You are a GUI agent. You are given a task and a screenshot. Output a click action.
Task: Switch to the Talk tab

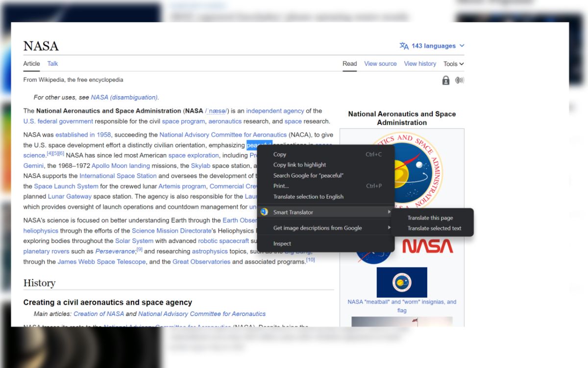(52, 64)
